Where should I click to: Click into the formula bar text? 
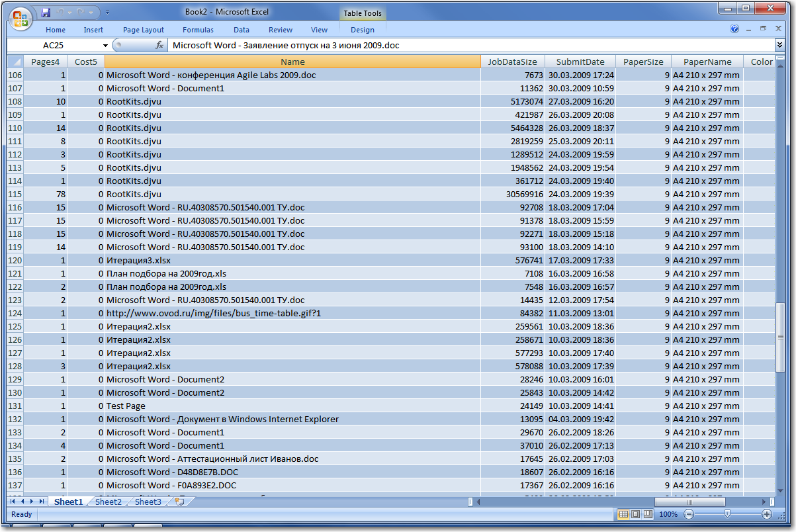pos(471,45)
